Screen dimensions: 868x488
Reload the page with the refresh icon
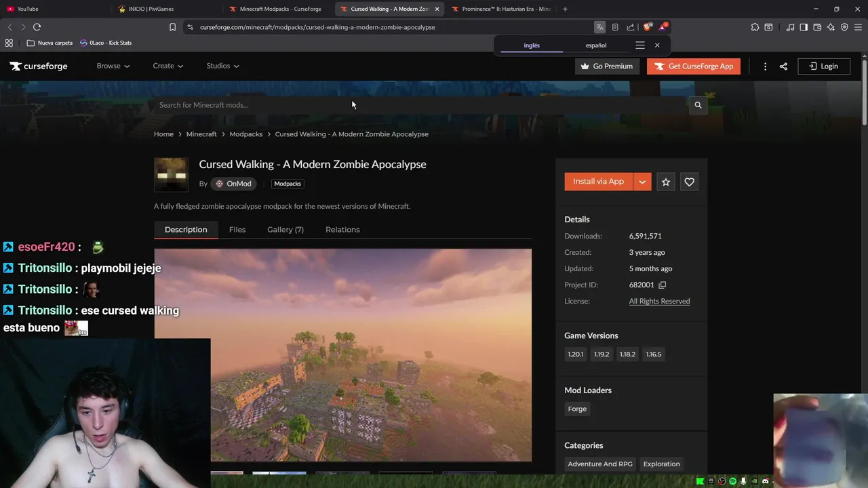pyautogui.click(x=37, y=27)
